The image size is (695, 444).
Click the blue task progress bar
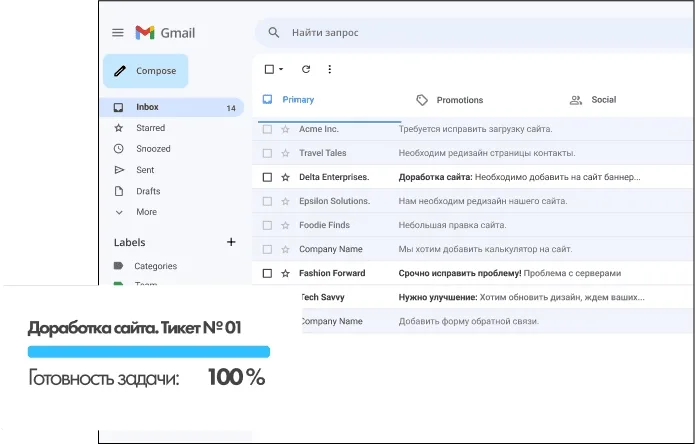coord(149,352)
